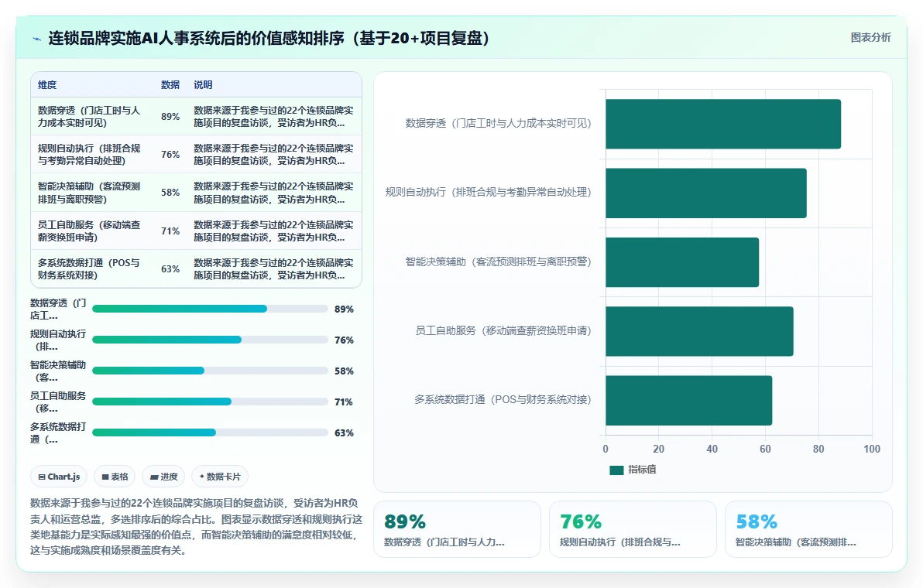Click chart axis label 多系统数据打通 (POS与财务系统对接)
Image resolution: width=923 pixels, height=588 pixels.
point(503,400)
